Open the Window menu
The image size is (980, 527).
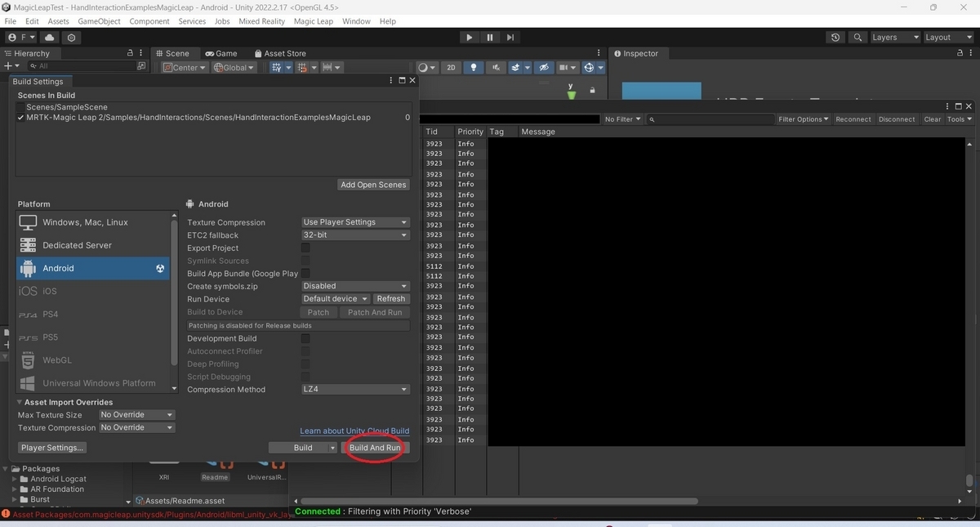(356, 21)
